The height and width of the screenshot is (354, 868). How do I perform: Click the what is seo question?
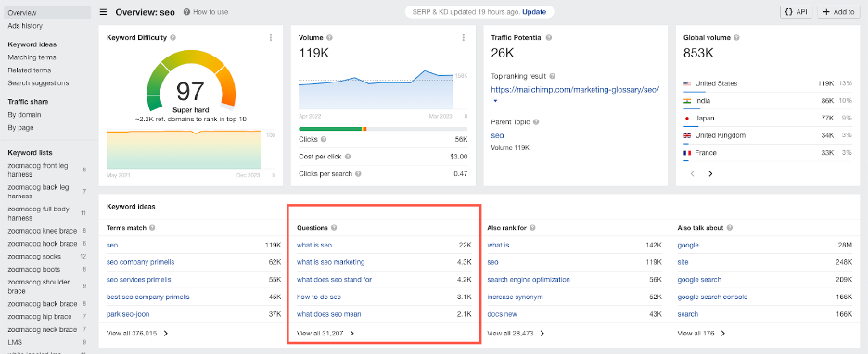pos(314,245)
